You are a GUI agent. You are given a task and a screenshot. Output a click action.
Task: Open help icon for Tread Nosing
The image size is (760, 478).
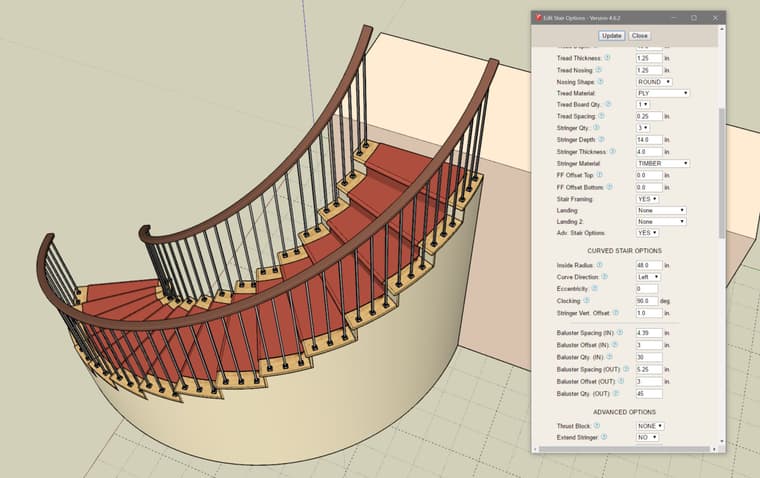point(599,70)
